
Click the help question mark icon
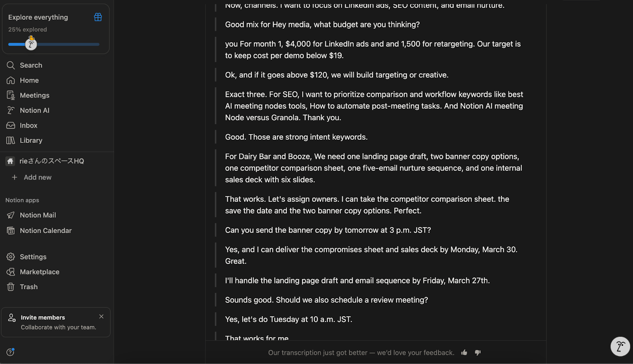click(x=10, y=352)
